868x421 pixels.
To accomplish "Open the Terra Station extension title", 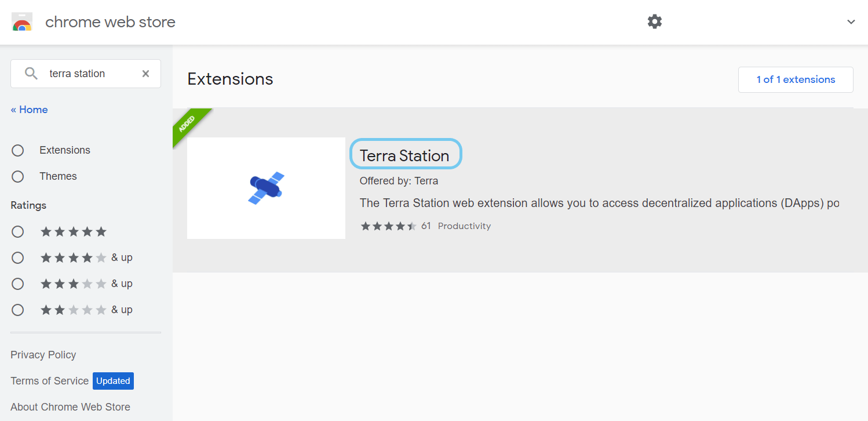I will 404,155.
